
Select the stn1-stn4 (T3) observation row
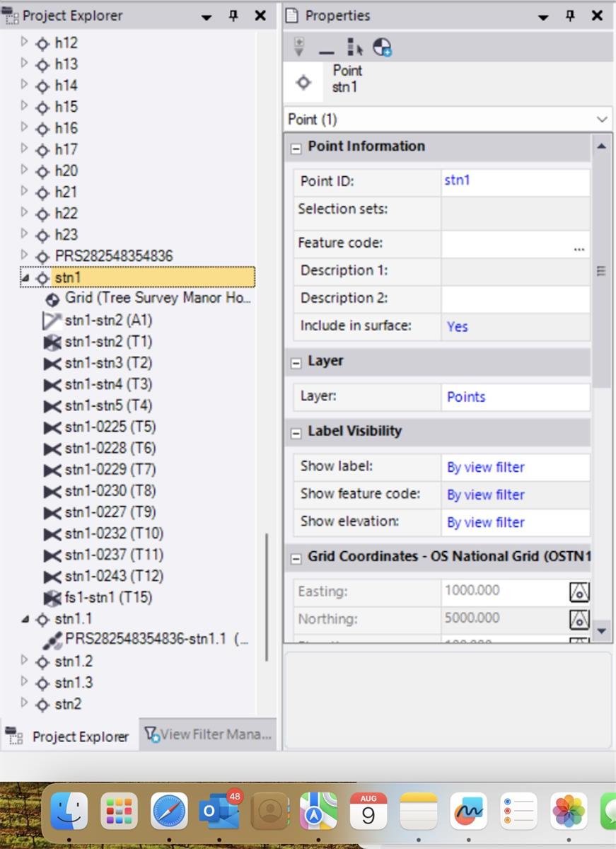108,385
